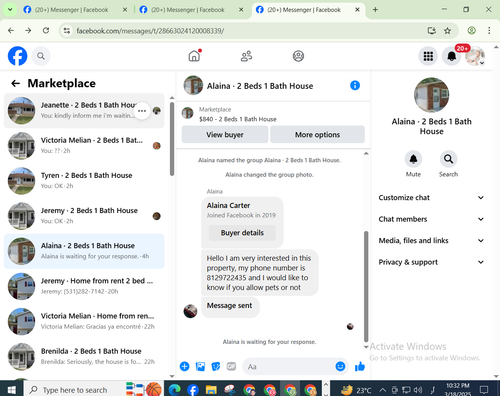Viewport: 500px width, 396px height.
Task: Click the browser address bar URL
Action: point(150,31)
